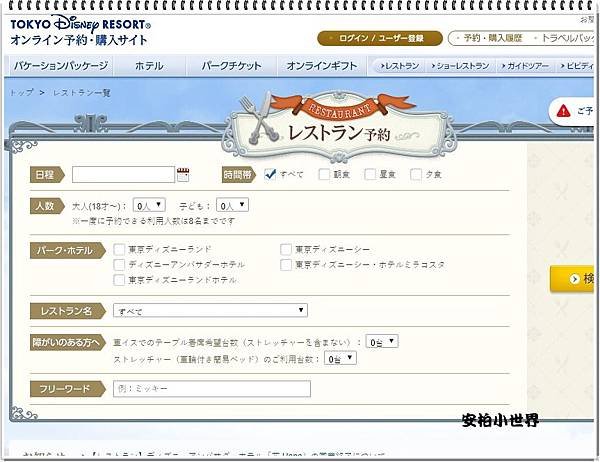Go to ショーレストラン sub-navigation link

(460, 66)
